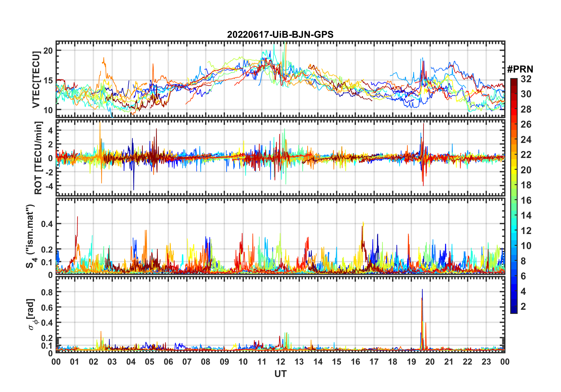Click sigma phi y-axis tick label 0.8
The width and height of the screenshot is (561, 392).
[x=47, y=292]
